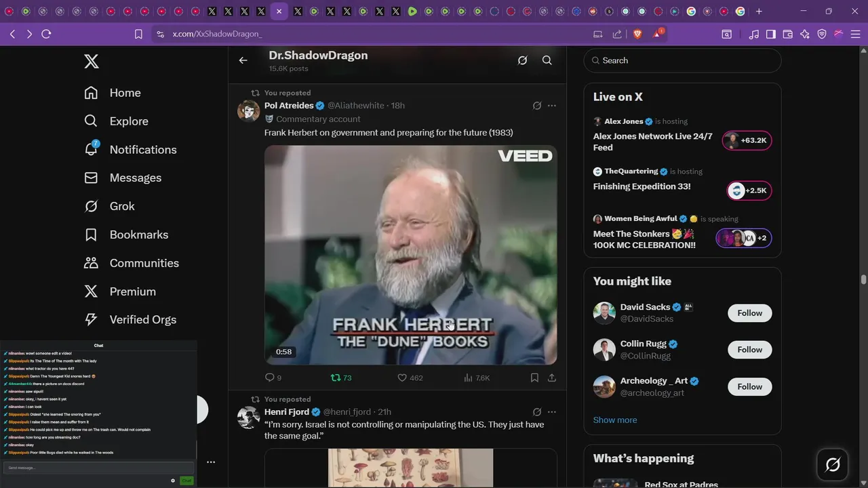Click back arrow on profile header
This screenshot has width=868, height=488.
(x=243, y=60)
